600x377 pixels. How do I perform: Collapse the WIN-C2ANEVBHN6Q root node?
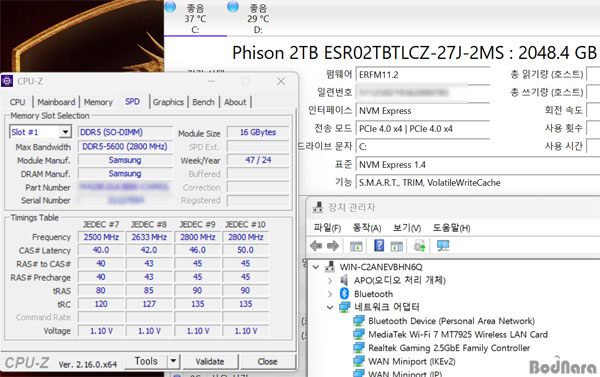tap(316, 267)
